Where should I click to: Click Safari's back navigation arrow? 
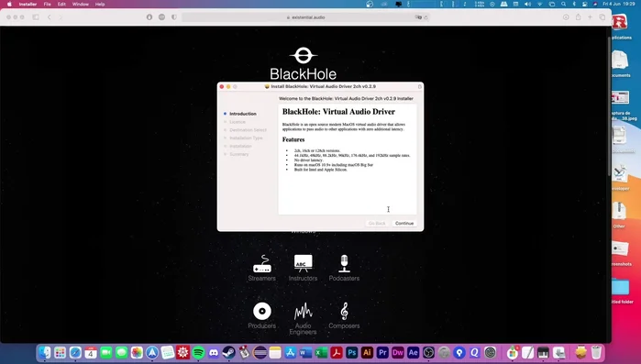(x=49, y=17)
